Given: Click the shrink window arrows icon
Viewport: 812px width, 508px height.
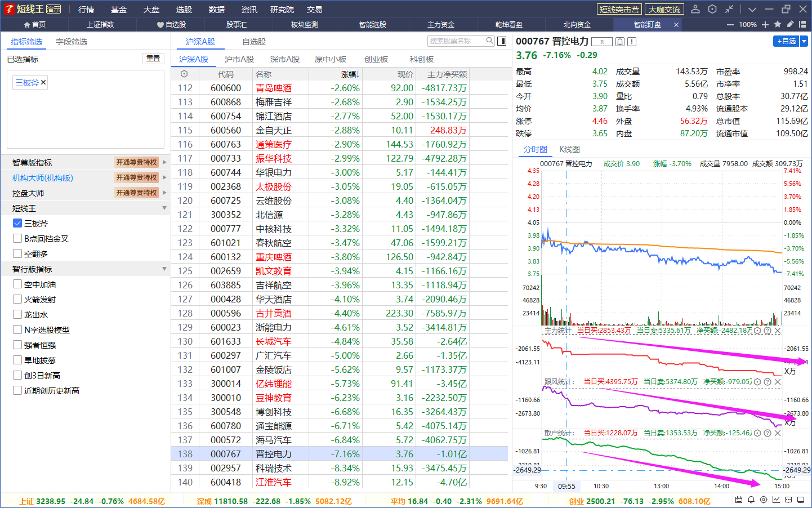Looking at the screenshot, I should 729,9.
